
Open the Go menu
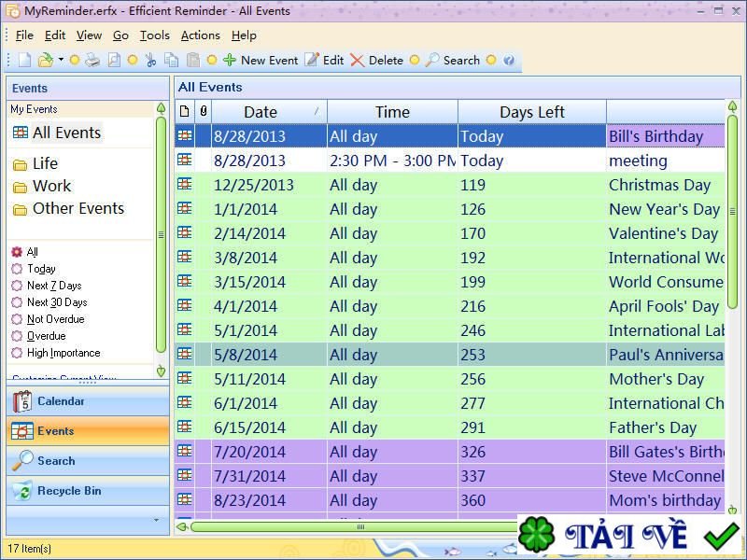coord(120,35)
